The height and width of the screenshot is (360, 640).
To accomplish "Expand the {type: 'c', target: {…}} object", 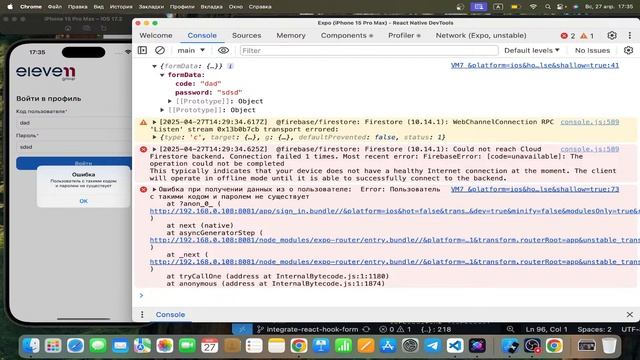I will coord(154,137).
